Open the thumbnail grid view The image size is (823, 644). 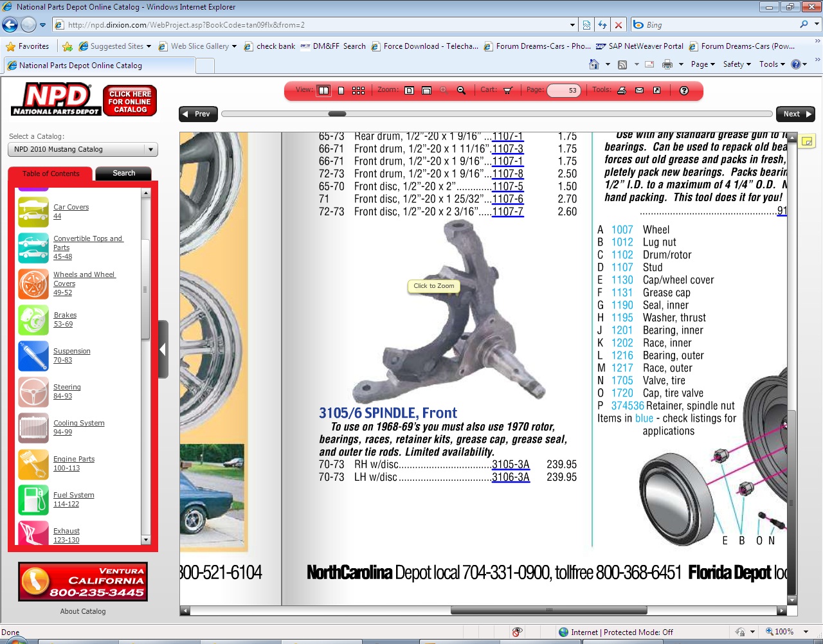[359, 91]
